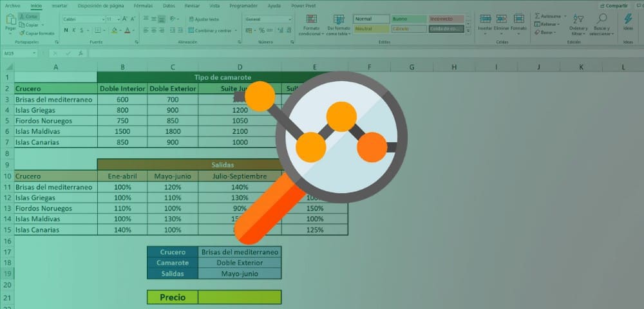Click the cell borders icon

click(98, 30)
